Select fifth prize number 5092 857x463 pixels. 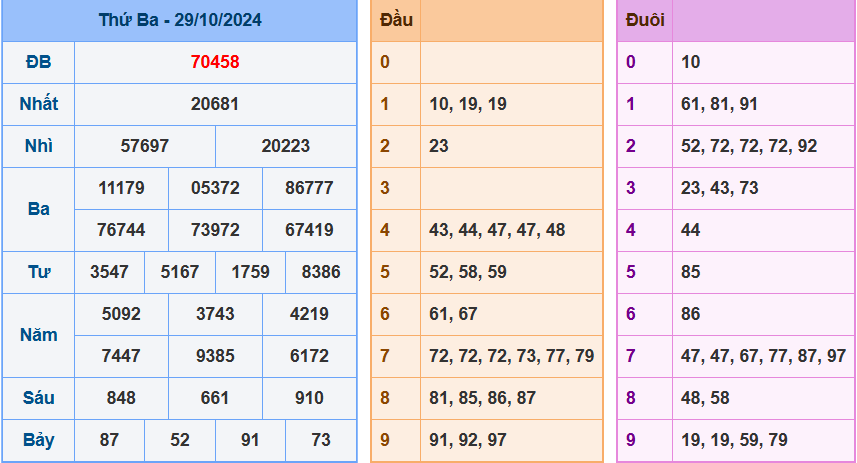pyautogui.click(x=121, y=314)
